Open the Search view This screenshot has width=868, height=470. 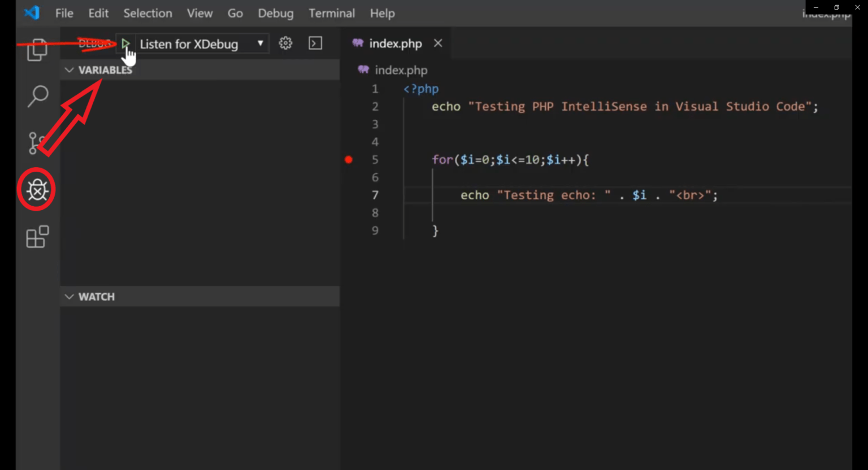37,96
